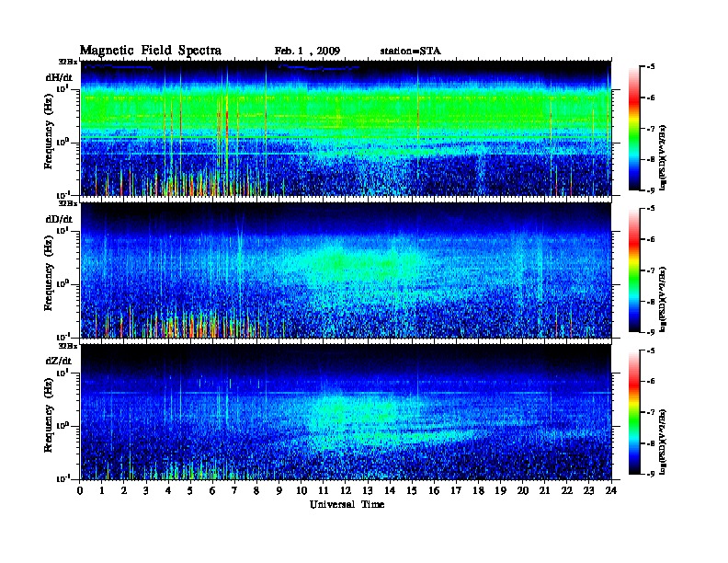Click the -7 value on dD/dt color scale
This screenshot has height=563, width=728.
pos(651,270)
